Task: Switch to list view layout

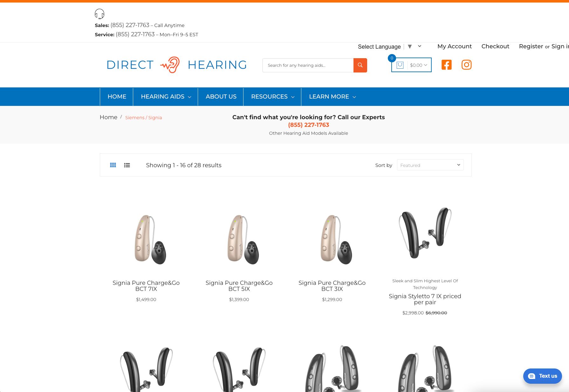Action: coord(127,165)
